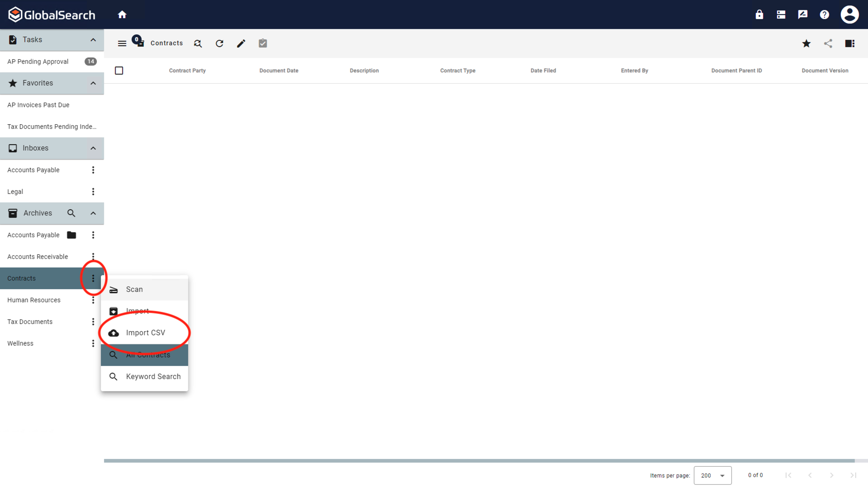Click the lock/security icon top right
The image size is (868, 488).
[759, 14]
